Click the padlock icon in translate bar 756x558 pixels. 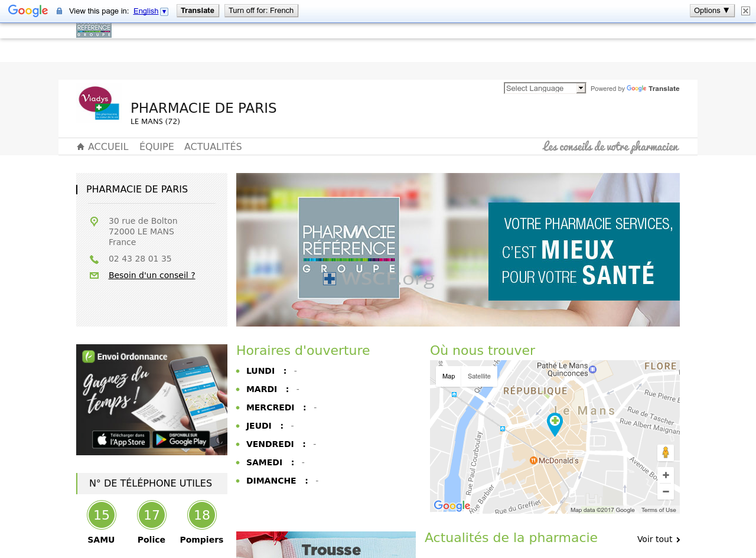pyautogui.click(x=59, y=11)
